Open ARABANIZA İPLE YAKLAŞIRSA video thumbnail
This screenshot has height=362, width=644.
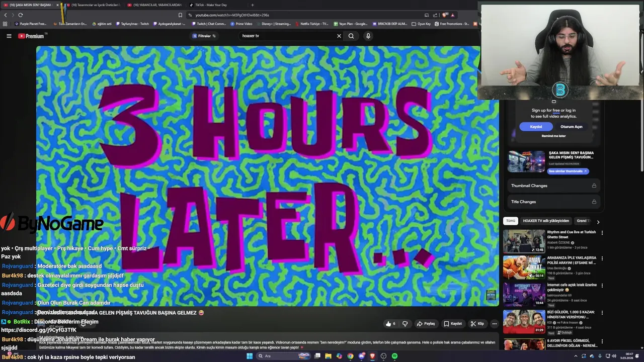[524, 267]
